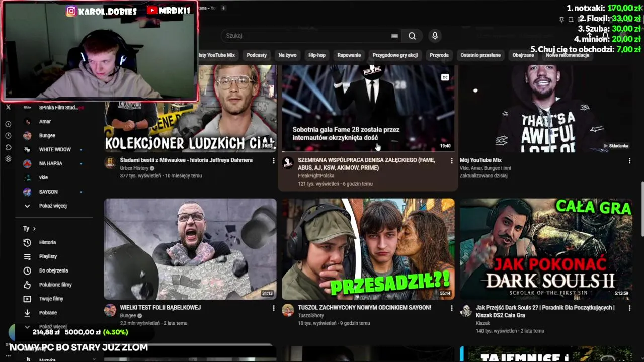
Task: Select Nowe rekomendacje chip
Action: pyautogui.click(x=568, y=55)
